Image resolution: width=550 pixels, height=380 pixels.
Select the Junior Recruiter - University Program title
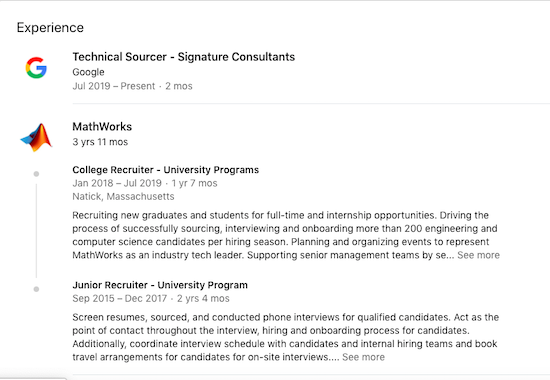[x=160, y=285]
